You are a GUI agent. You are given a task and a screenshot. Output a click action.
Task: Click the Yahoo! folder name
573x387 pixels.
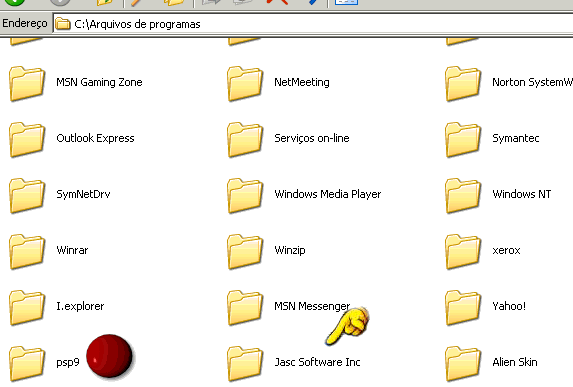(509, 306)
